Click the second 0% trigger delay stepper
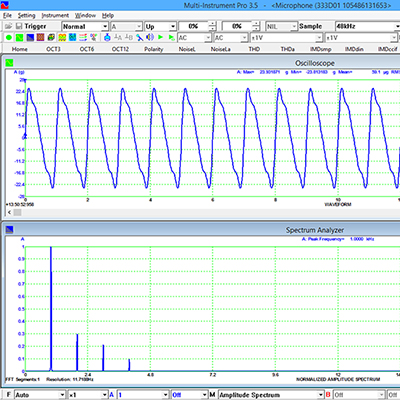 tap(256, 26)
